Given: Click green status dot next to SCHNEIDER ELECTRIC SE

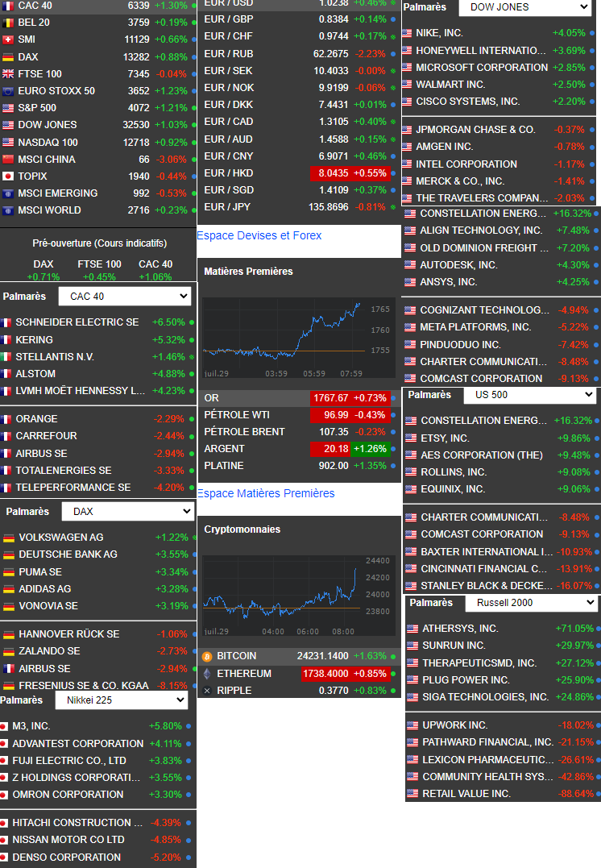Looking at the screenshot, I should pyautogui.click(x=192, y=322).
